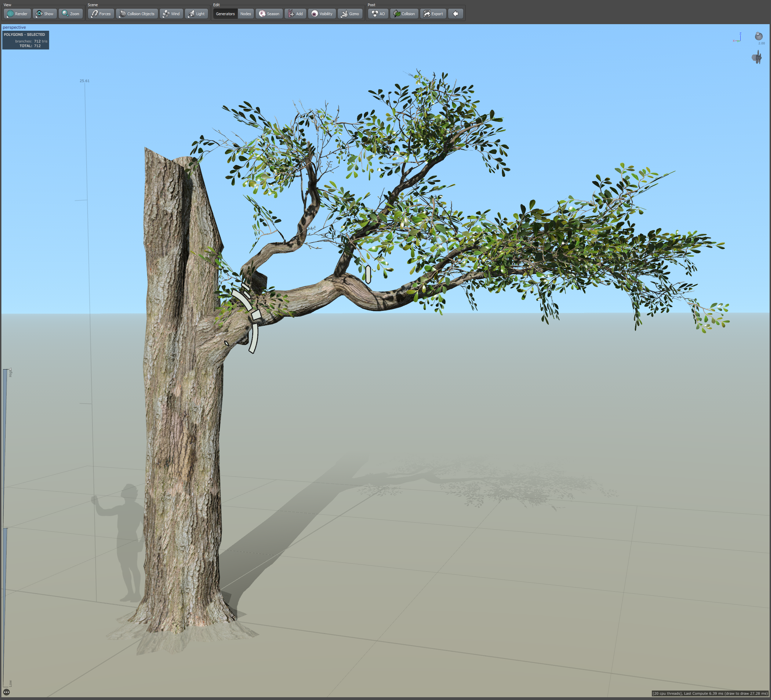Open the Collision Objects tool
This screenshot has width=771, height=700.
tap(137, 14)
